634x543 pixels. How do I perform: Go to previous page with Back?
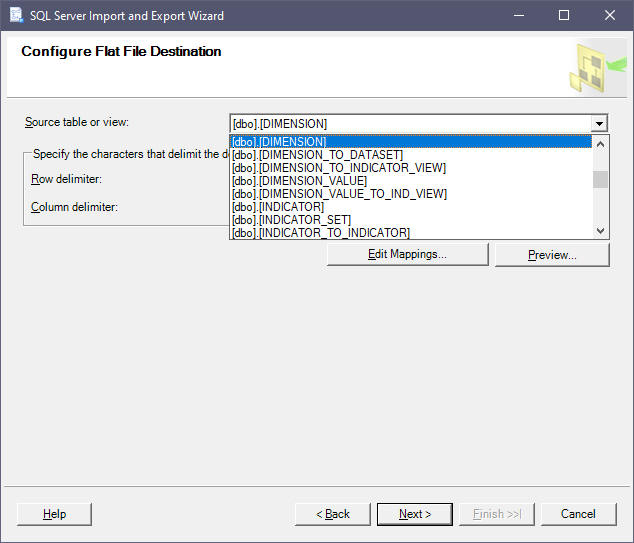332,514
